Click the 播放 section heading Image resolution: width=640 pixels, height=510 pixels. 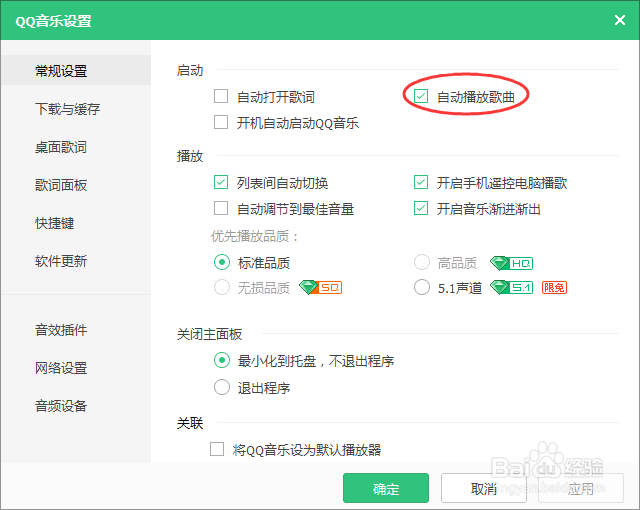coord(190,156)
